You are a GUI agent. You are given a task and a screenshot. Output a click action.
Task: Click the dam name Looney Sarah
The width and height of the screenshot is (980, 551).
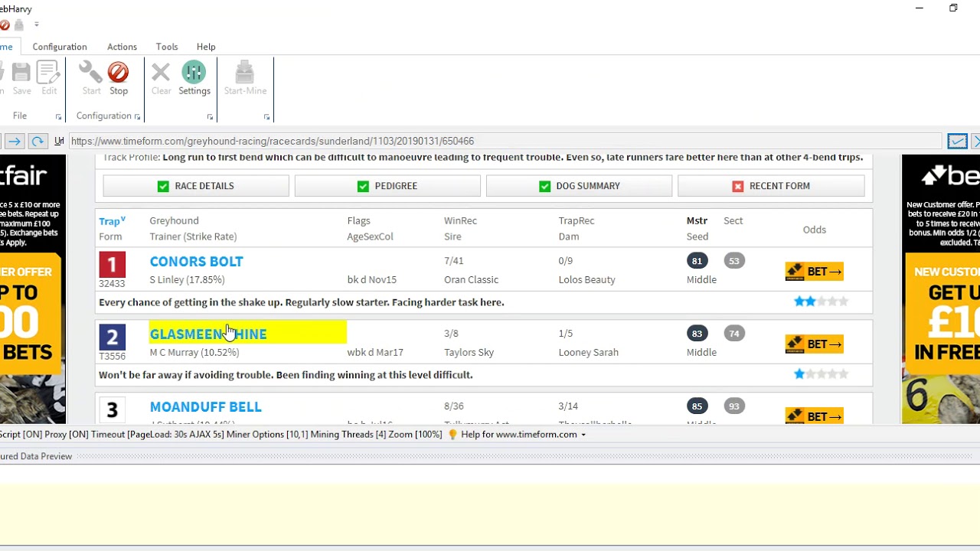pos(588,353)
